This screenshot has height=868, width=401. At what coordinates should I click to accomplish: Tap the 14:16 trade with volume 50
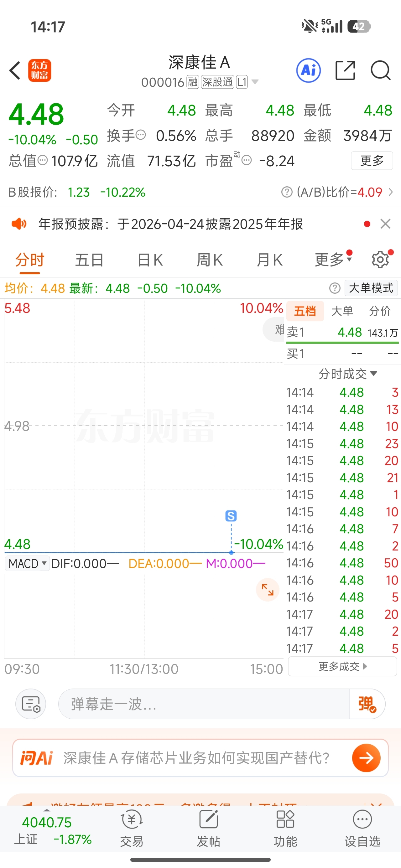coord(342,563)
